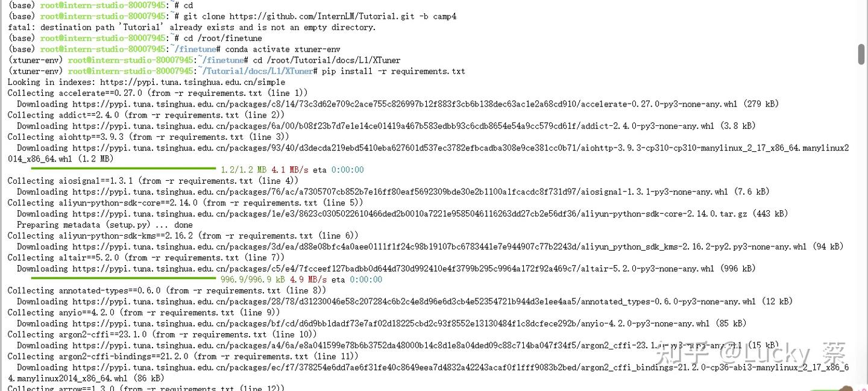Click the ~/Tutorial/docs/L1/XTuner prompt path

256,71
